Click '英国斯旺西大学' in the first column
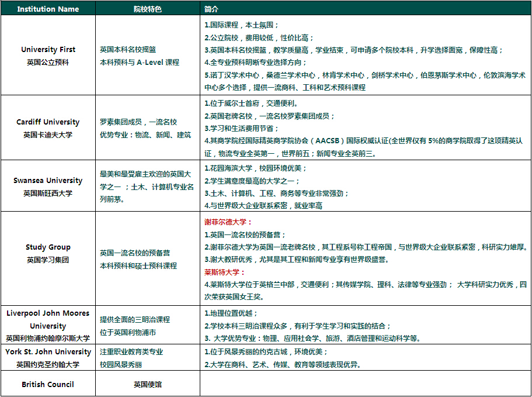 (x=48, y=194)
